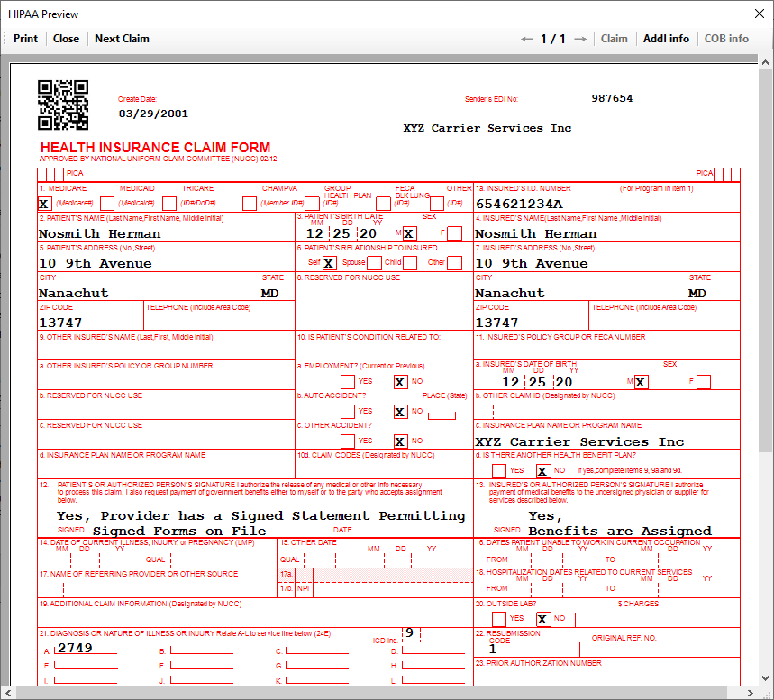Click right arrow of horizontal scrollbar
Image resolution: width=774 pixels, height=700 pixels.
[750, 693]
